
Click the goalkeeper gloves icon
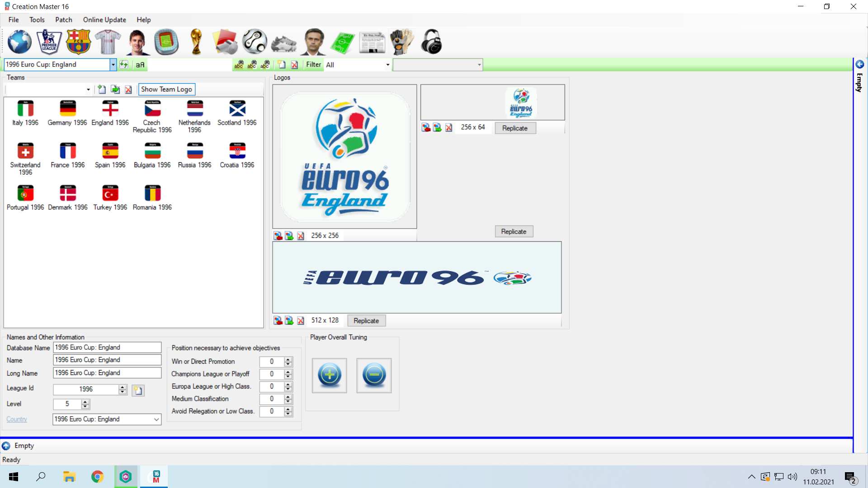pos(401,42)
